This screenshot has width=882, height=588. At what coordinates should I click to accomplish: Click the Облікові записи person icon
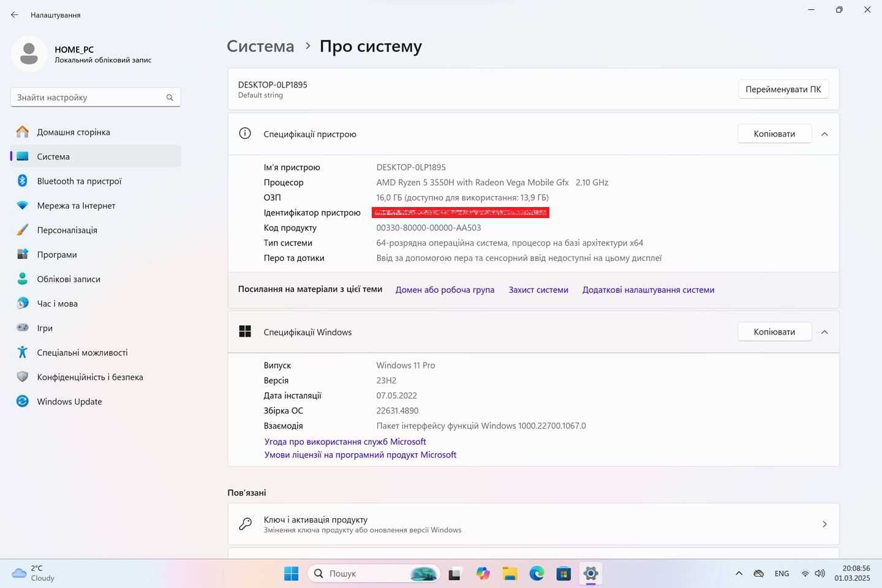coord(23,279)
